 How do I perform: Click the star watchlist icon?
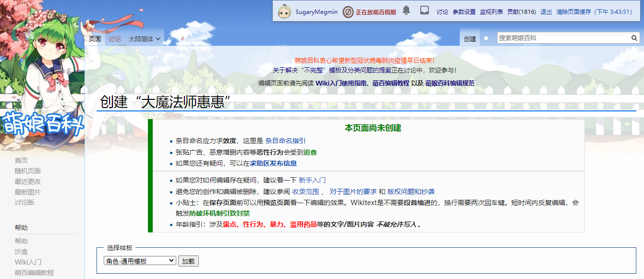(486, 38)
